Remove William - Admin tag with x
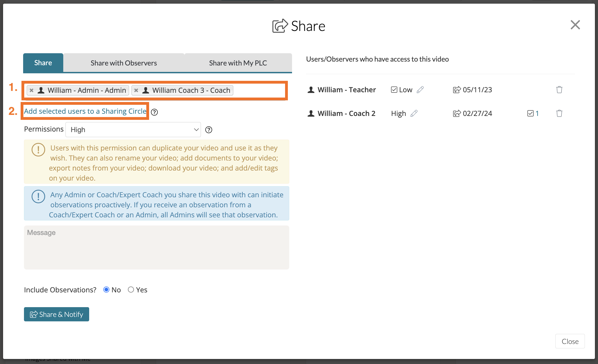The height and width of the screenshot is (364, 598). coord(32,90)
